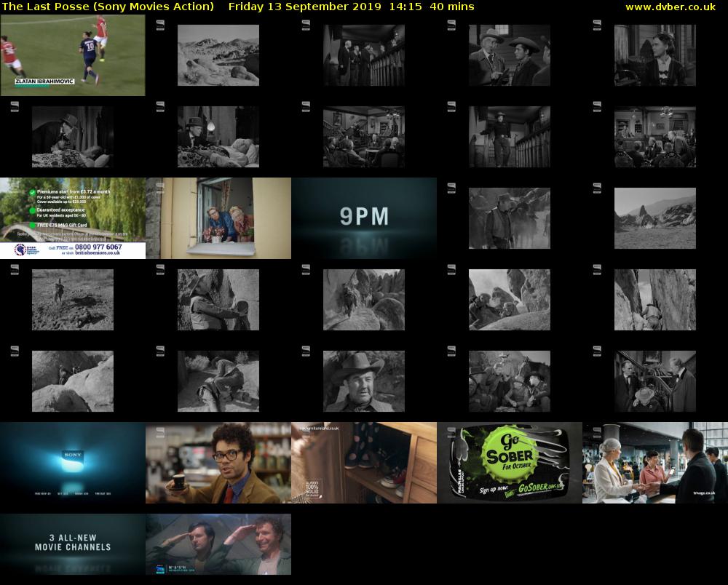Select the glowing Sony logo ident thumbnail
This screenshot has height=585, width=728.
pyautogui.click(x=72, y=463)
